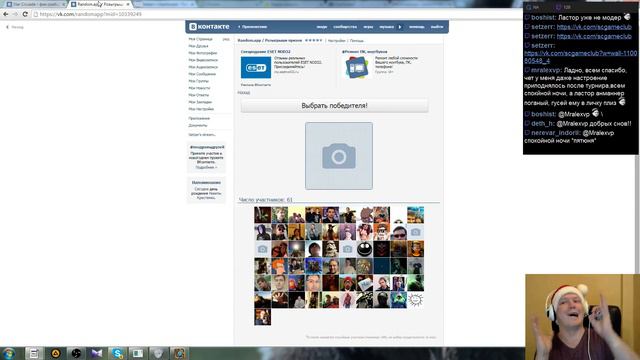
Task: Select the stormtrooper helmet participant avatar
Action: pos(330,249)
